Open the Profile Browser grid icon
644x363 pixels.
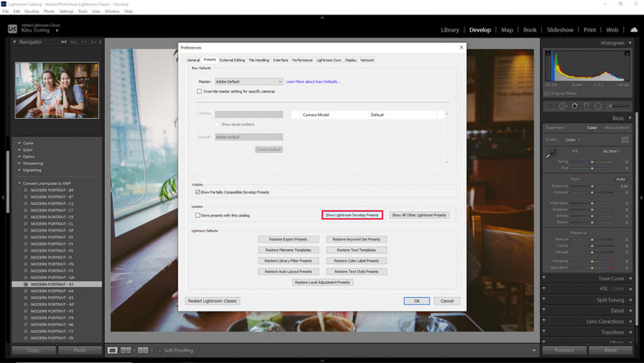click(x=625, y=140)
